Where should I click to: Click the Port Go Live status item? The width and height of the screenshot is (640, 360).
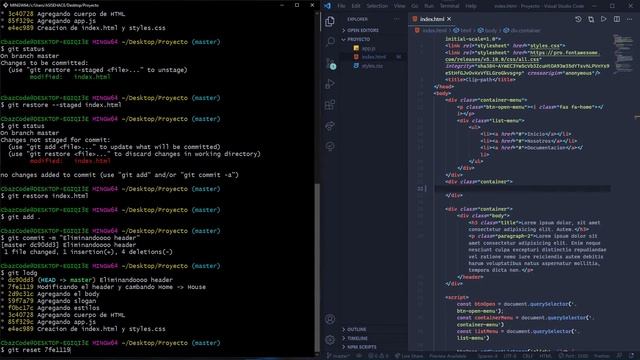pyautogui.click(x=573, y=356)
